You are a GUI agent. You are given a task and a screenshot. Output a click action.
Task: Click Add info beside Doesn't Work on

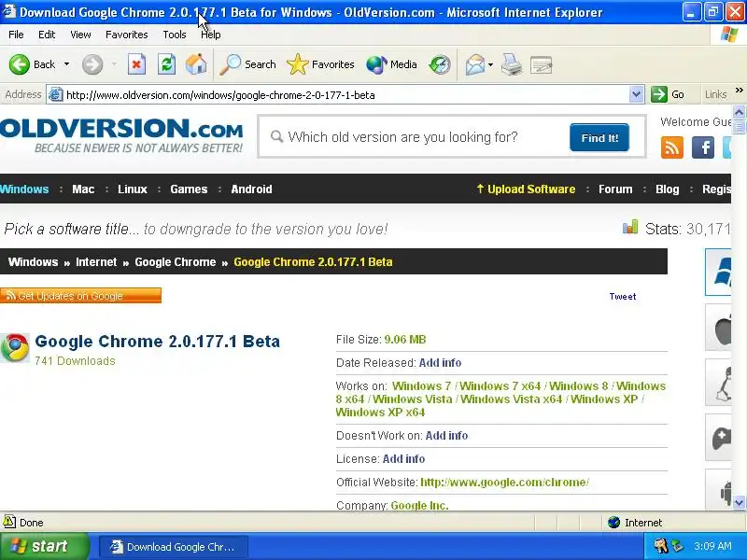point(447,436)
